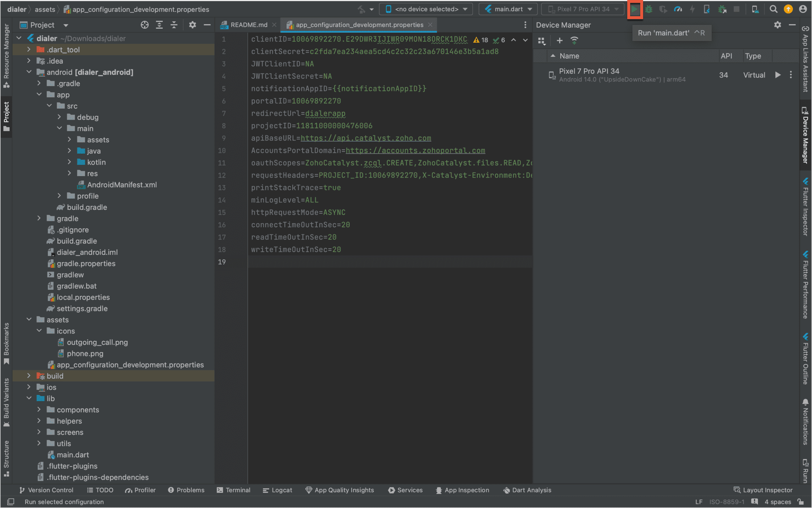Click the stop square in the toolbar
Image resolution: width=812 pixels, height=508 pixels.
(x=736, y=9)
